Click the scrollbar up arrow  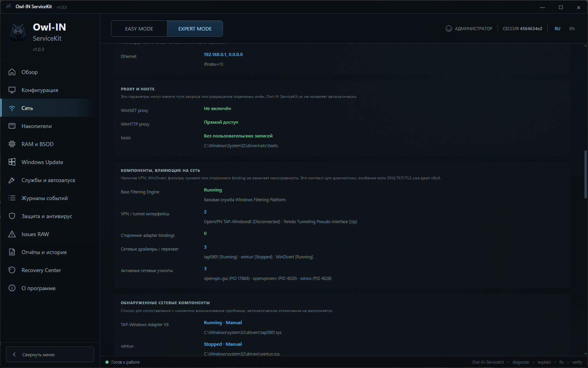pos(586,45)
